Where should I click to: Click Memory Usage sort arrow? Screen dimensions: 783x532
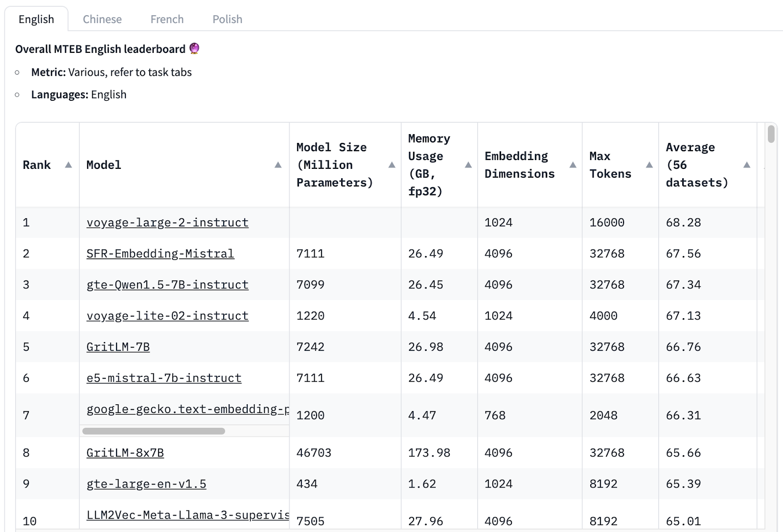[468, 165]
